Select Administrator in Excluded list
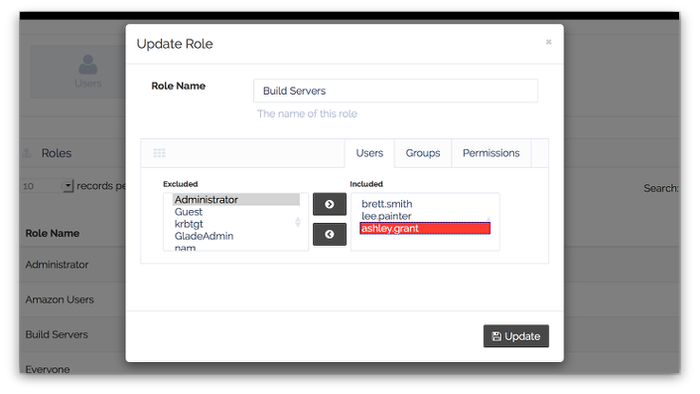Viewport: 700px width, 394px height. [x=236, y=199]
